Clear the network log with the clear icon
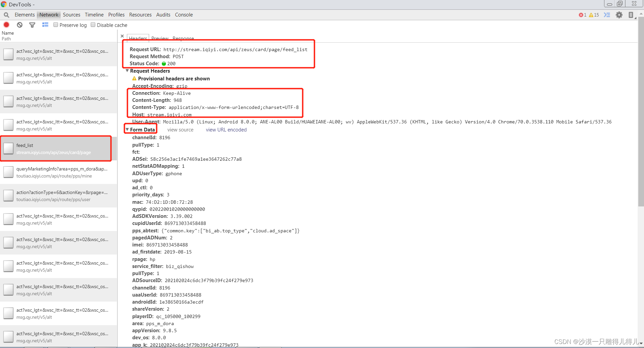Viewport: 644px width, 348px height. click(20, 25)
